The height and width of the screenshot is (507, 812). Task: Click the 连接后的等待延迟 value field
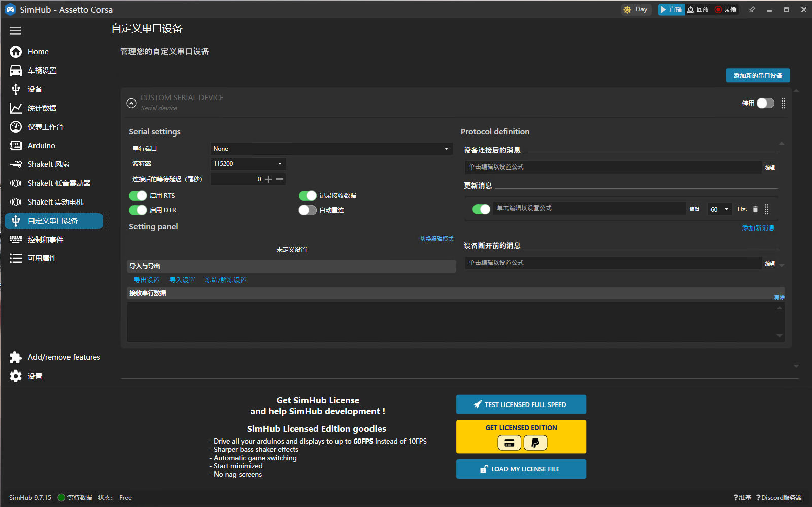pos(237,179)
